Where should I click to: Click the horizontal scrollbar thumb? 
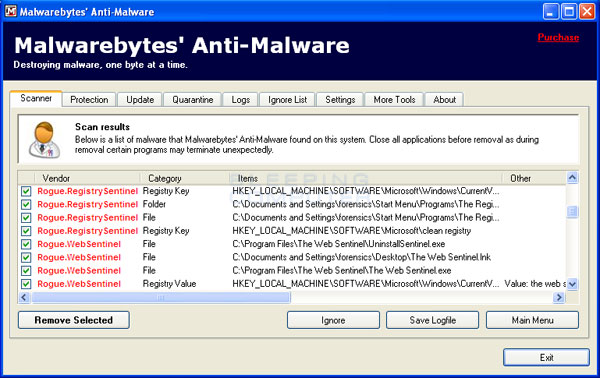161,297
